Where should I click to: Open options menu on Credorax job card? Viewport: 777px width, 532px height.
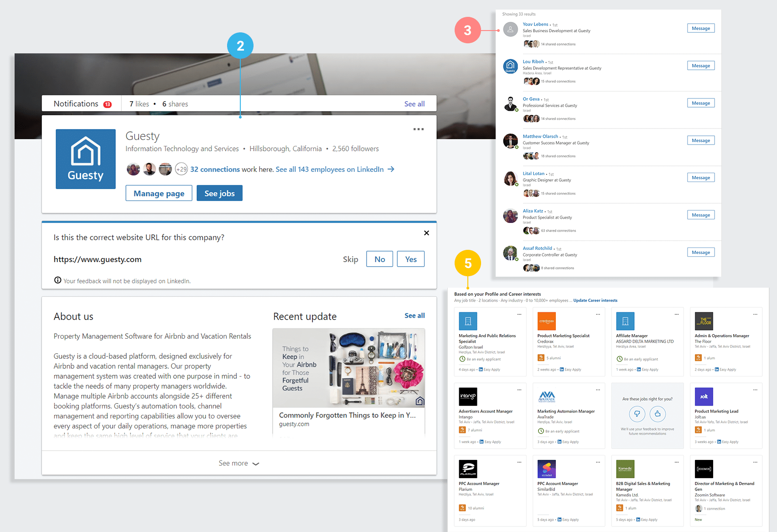[x=598, y=315]
